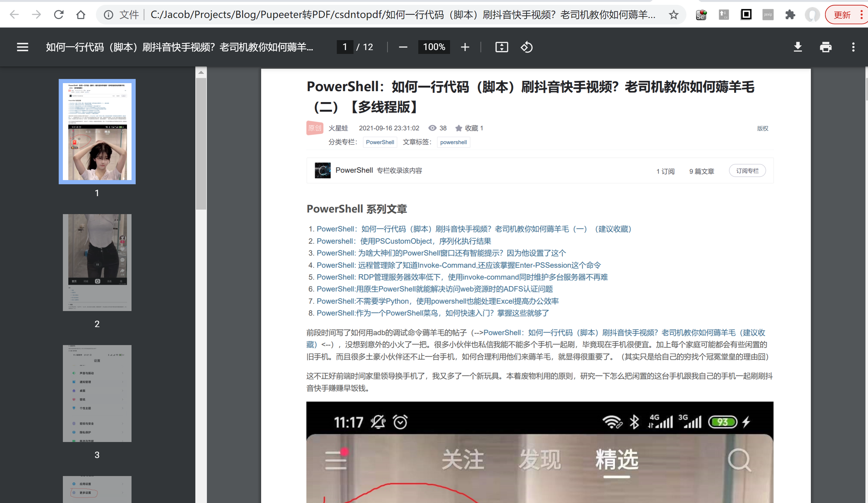Open the inline paragraph link to earlier post
The height and width of the screenshot is (503, 868).
pyautogui.click(x=624, y=333)
